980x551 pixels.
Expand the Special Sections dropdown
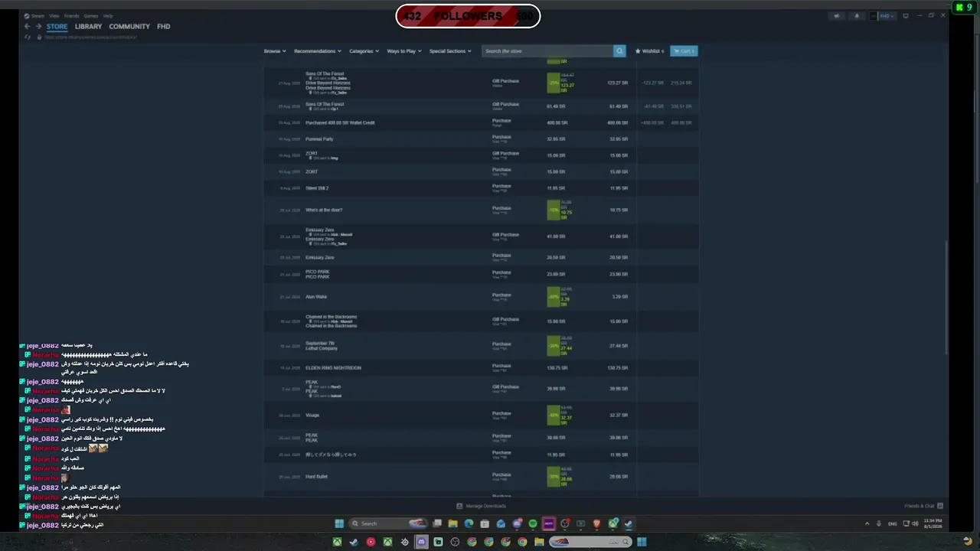click(450, 51)
